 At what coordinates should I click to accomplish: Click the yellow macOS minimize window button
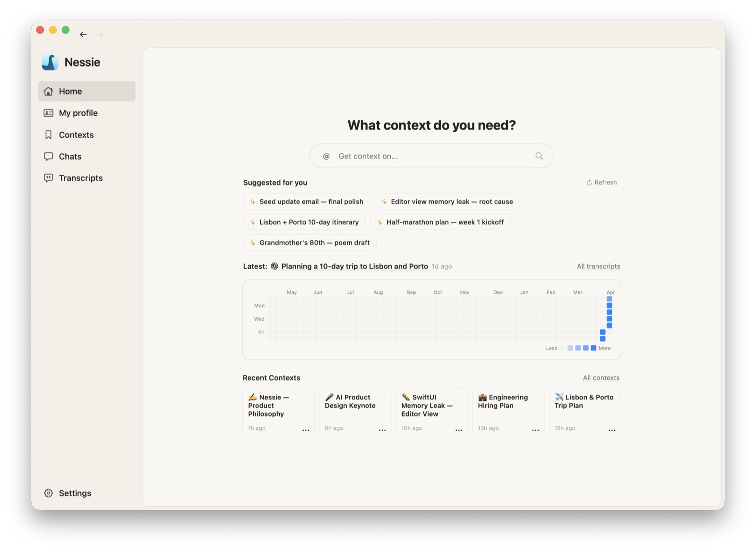(x=53, y=30)
